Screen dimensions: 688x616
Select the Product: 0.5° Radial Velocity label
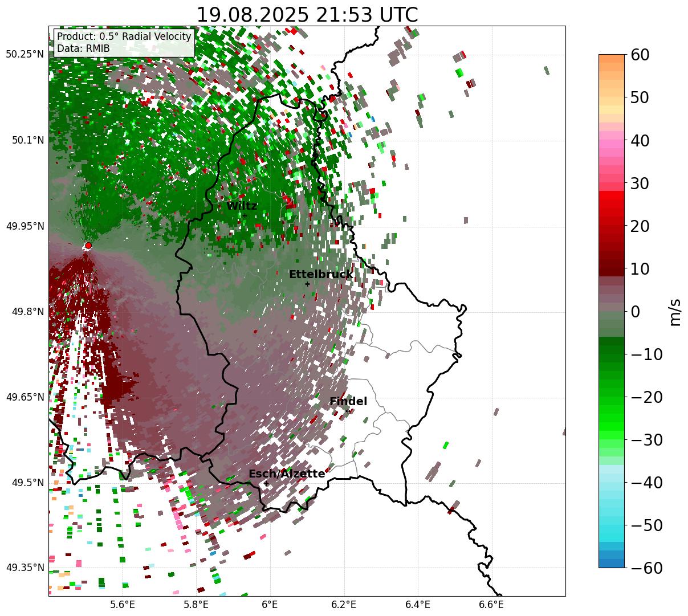[124, 36]
